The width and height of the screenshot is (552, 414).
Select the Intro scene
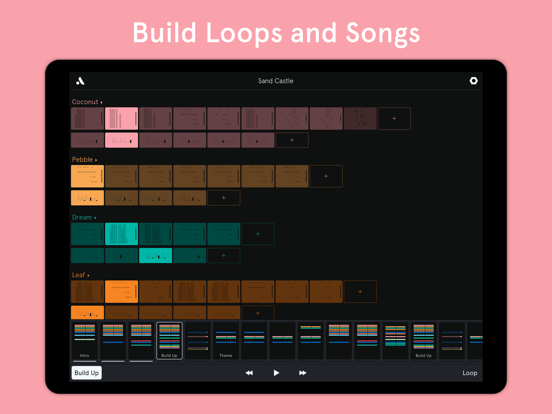pos(84,341)
